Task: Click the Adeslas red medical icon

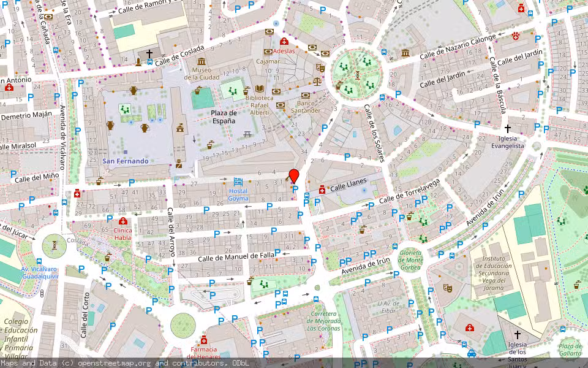Action: (x=284, y=41)
